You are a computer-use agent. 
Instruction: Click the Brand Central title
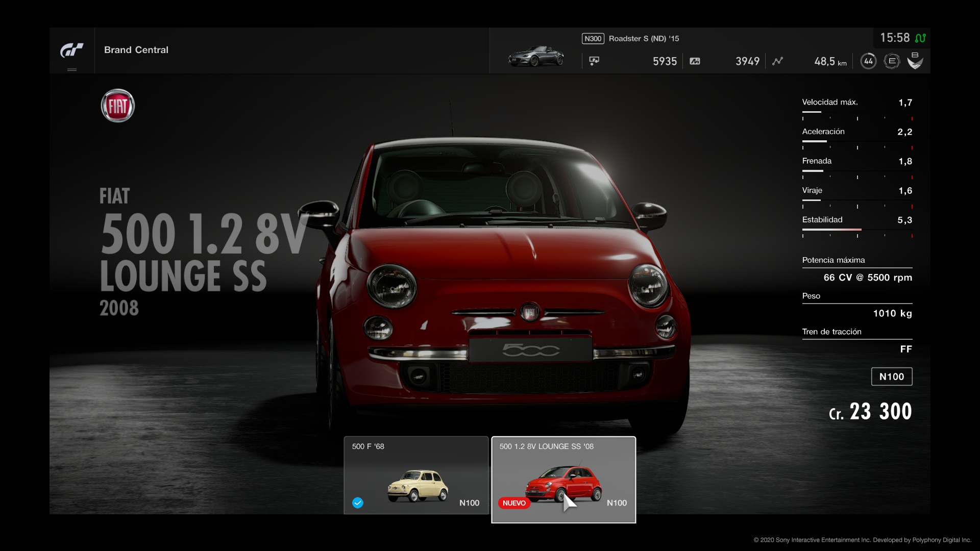coord(136,50)
